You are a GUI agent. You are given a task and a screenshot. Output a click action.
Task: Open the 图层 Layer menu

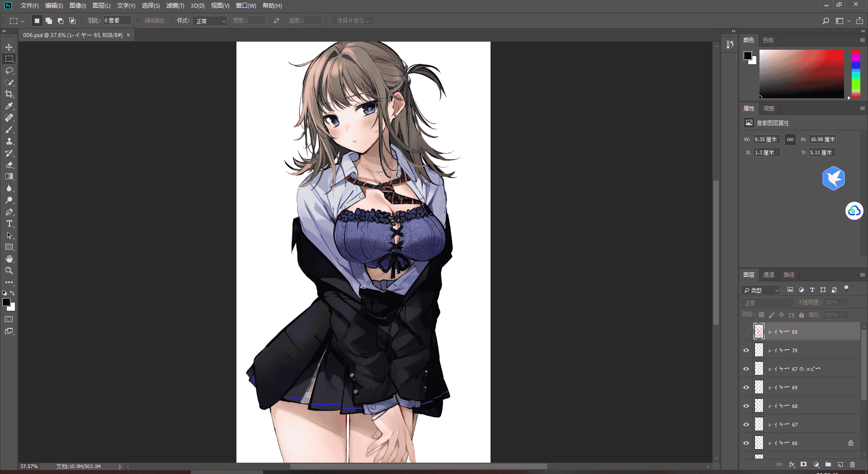[x=101, y=5]
